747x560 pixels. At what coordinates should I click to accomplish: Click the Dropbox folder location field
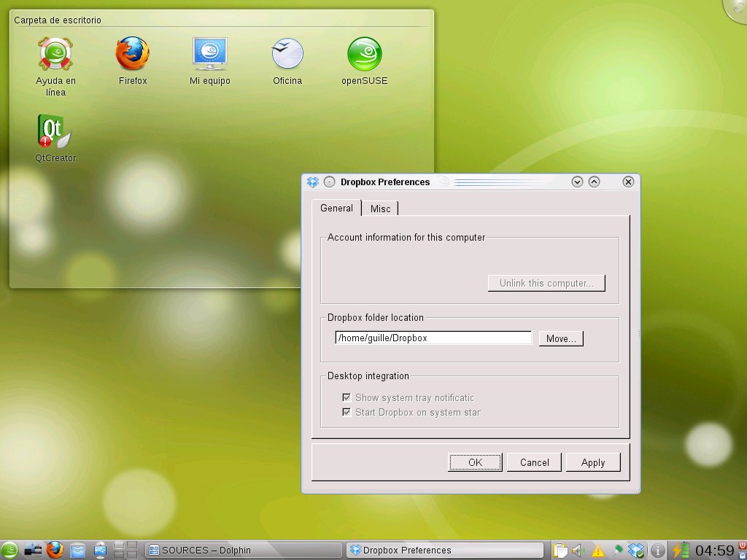point(433,338)
